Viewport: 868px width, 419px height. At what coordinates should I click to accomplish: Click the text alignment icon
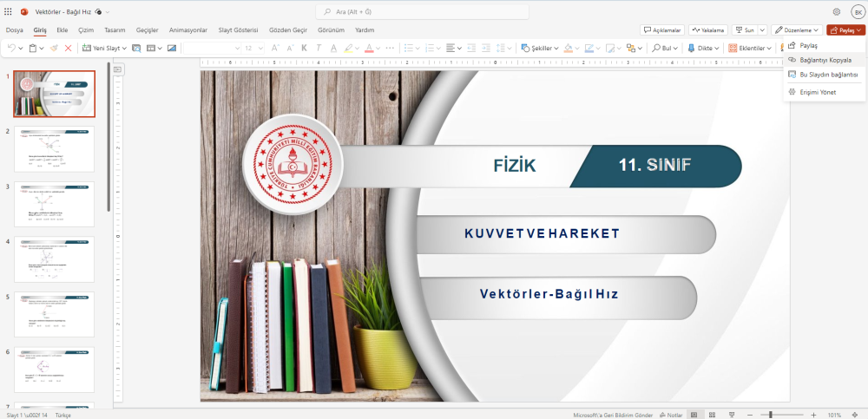(450, 49)
